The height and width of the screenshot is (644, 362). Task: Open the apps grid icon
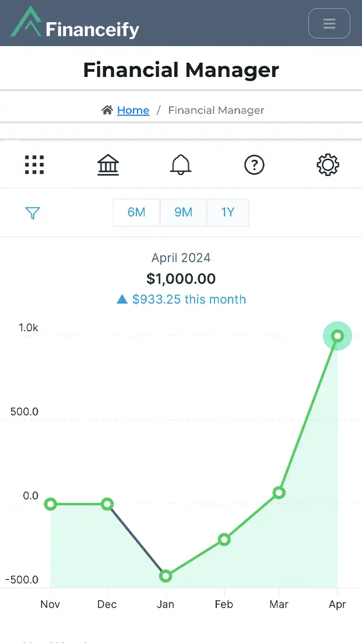[34, 165]
